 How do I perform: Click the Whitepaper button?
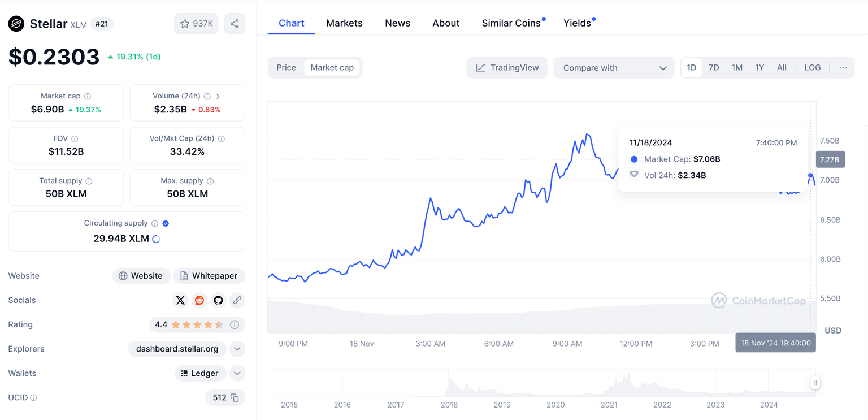point(209,276)
